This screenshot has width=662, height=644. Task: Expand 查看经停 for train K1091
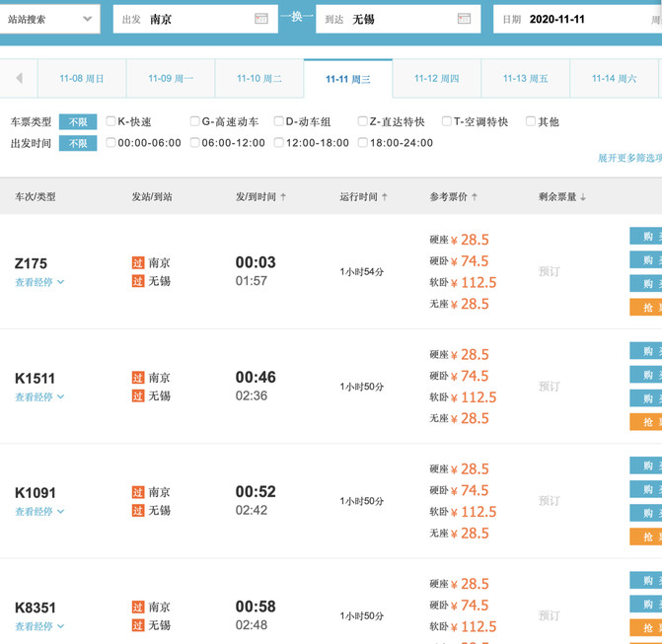pos(39,512)
